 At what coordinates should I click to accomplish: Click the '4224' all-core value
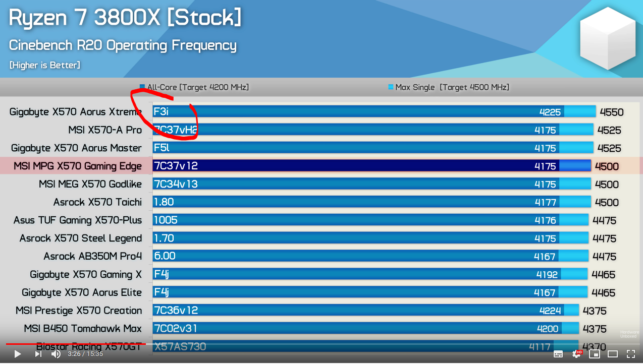coord(550,311)
